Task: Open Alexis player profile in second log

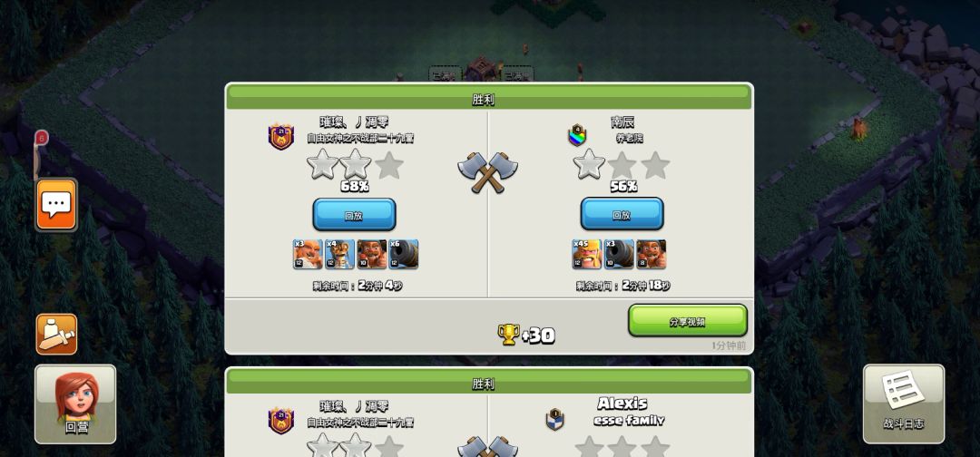Action: [622, 404]
